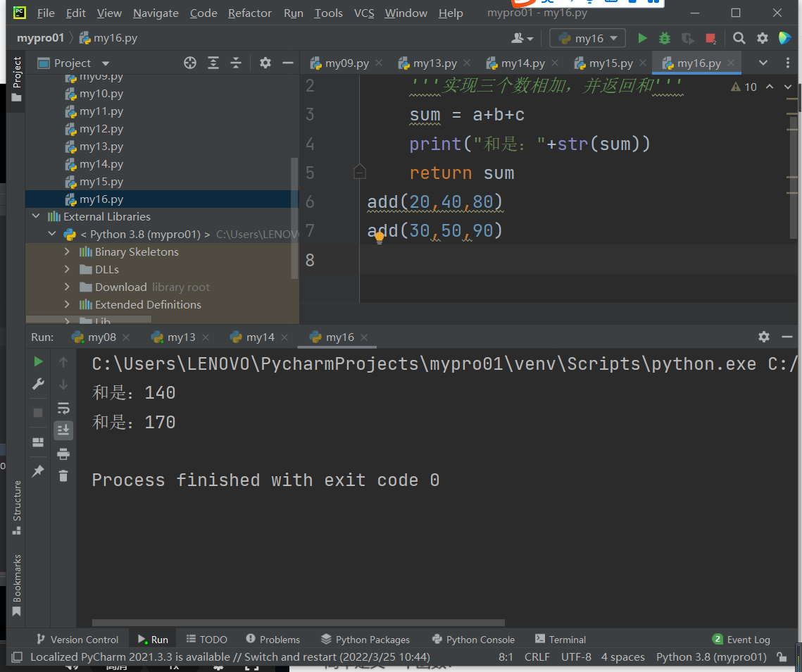Open the my16 run configuration dropdown
The height and width of the screenshot is (672, 802).
point(587,38)
